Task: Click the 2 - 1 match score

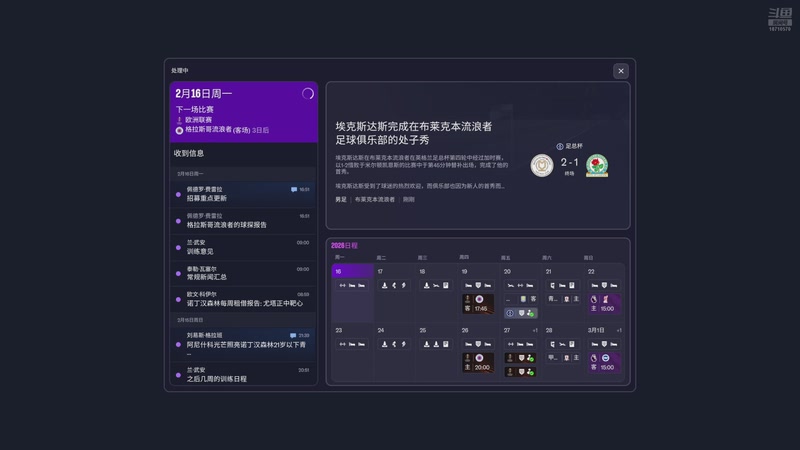Action: [x=569, y=162]
